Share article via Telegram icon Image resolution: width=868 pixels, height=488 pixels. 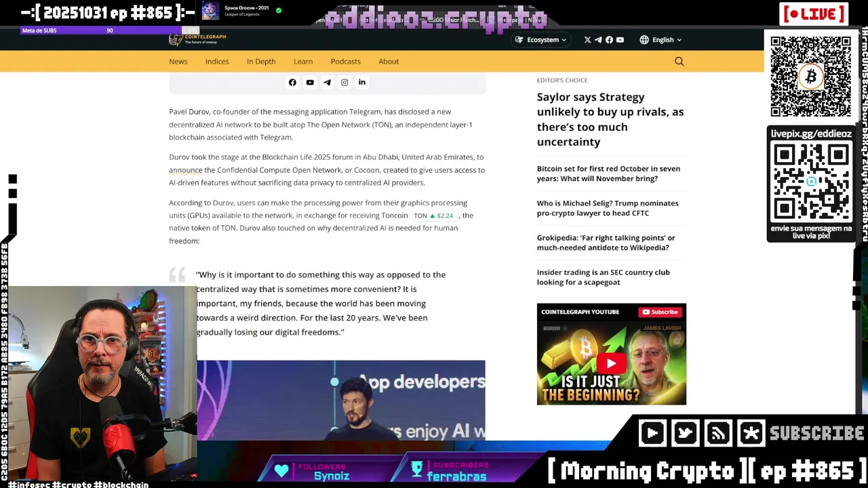[x=327, y=82]
